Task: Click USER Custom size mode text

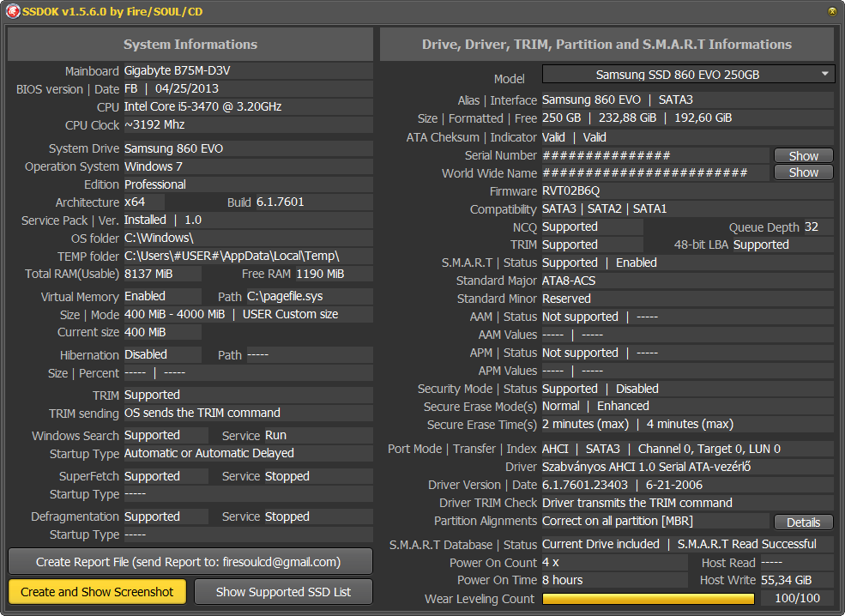Action: point(291,314)
